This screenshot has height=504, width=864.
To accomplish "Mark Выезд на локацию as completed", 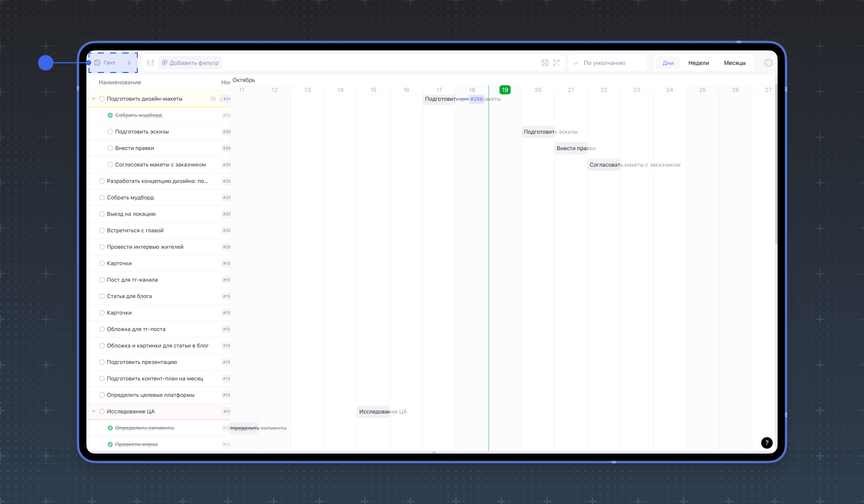I will click(102, 214).
